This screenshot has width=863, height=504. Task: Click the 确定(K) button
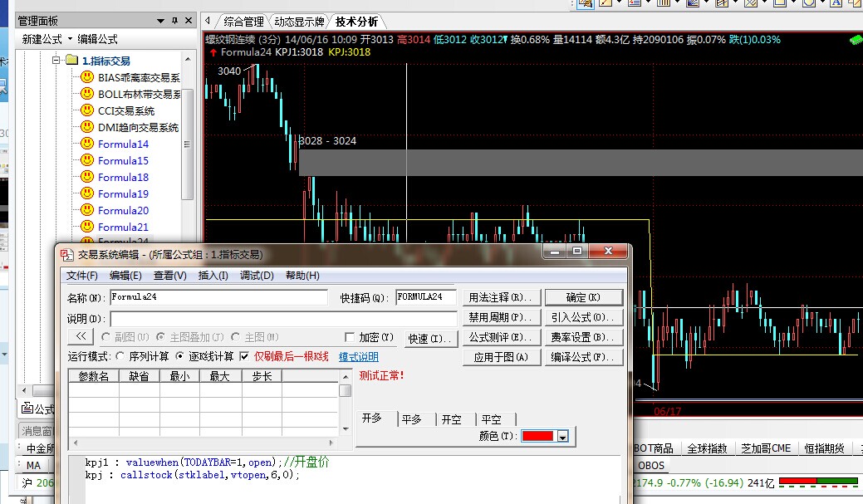click(583, 297)
